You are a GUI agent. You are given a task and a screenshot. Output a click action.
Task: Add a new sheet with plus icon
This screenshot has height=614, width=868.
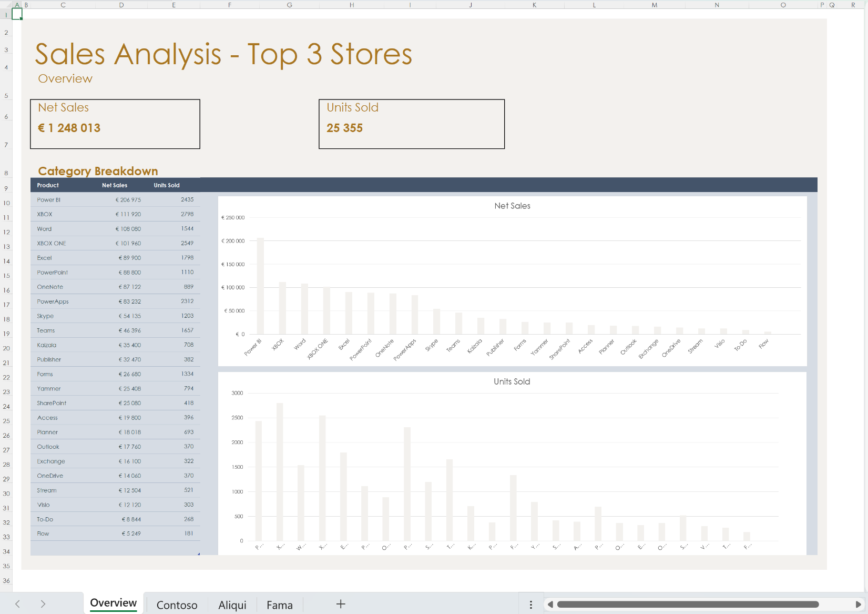coord(341,604)
